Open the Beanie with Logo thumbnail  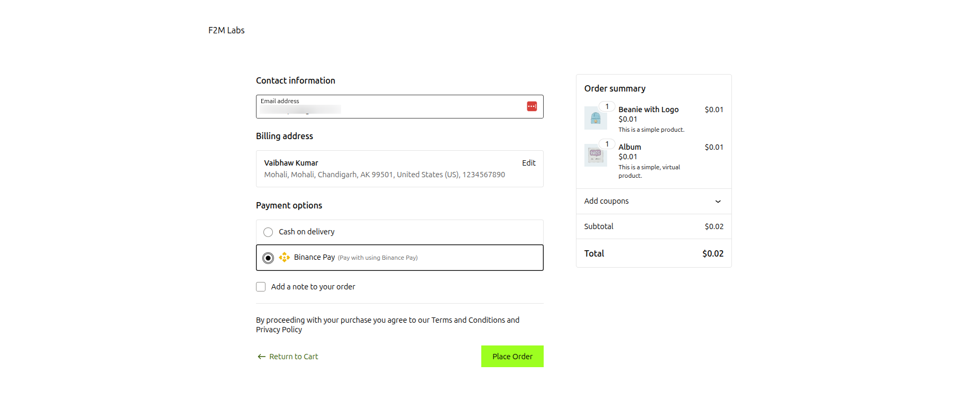tap(596, 118)
